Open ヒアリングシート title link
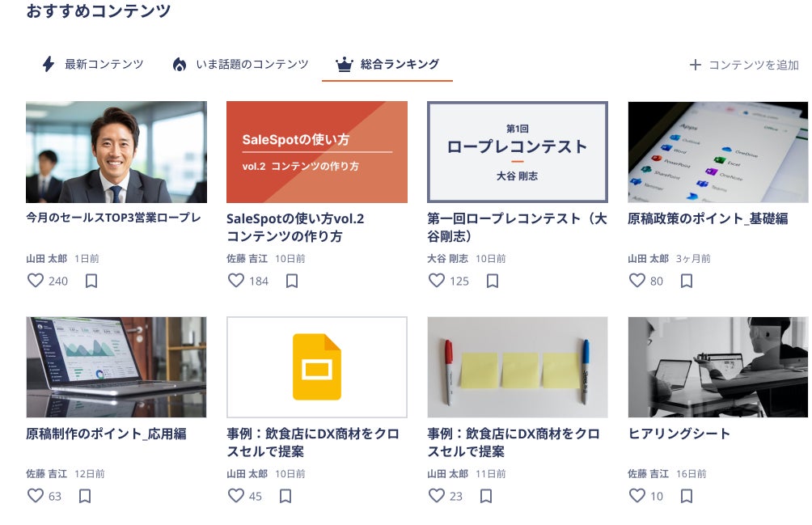 [679, 434]
